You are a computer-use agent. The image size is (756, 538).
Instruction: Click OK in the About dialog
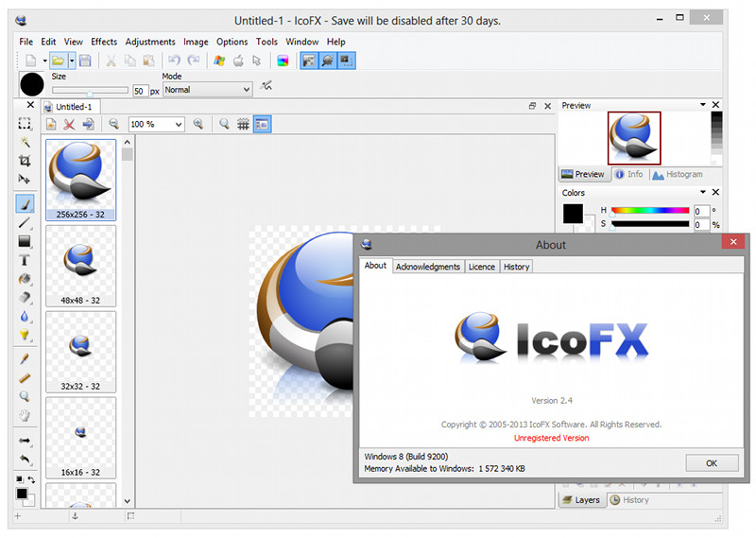coord(712,463)
